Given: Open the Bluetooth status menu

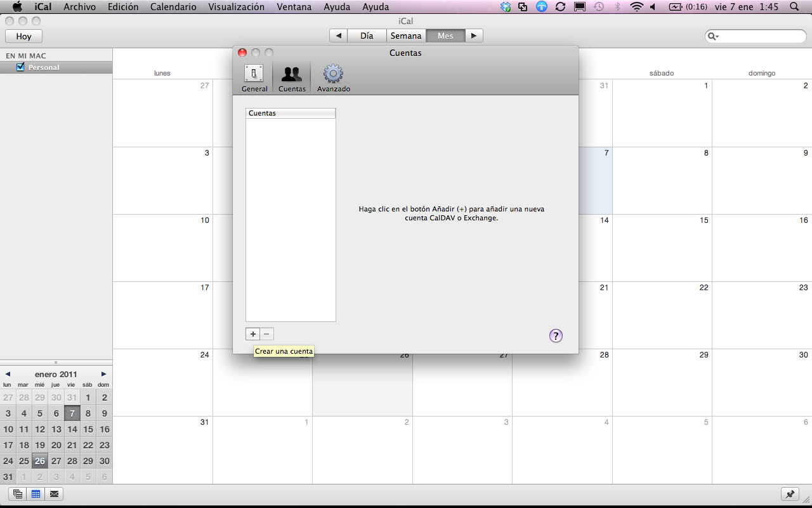Looking at the screenshot, I should [617, 7].
